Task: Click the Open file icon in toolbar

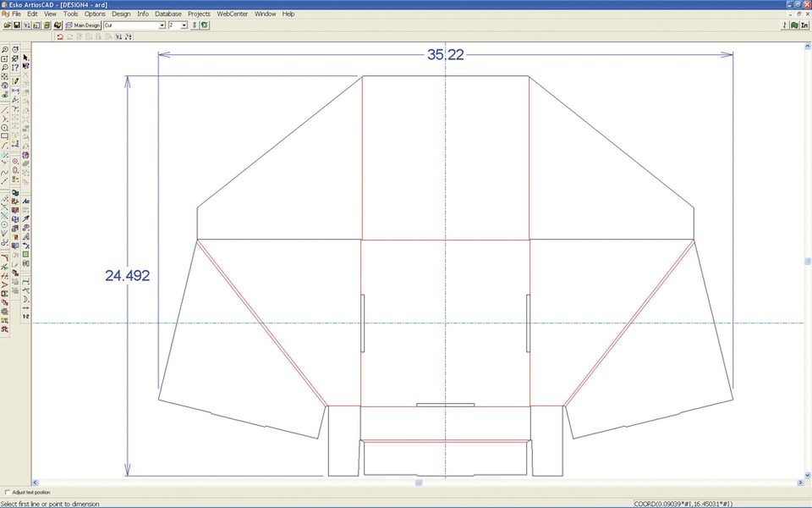Action: 7,25
